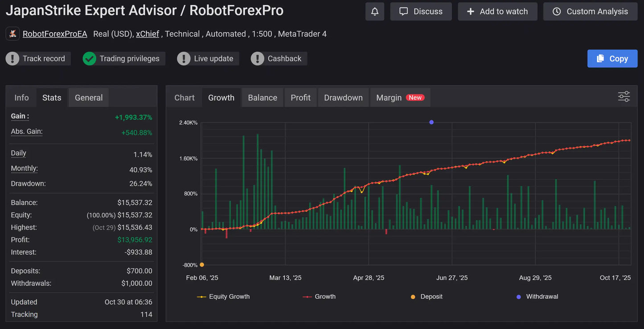Hide the Deposit series via legend

427,297
